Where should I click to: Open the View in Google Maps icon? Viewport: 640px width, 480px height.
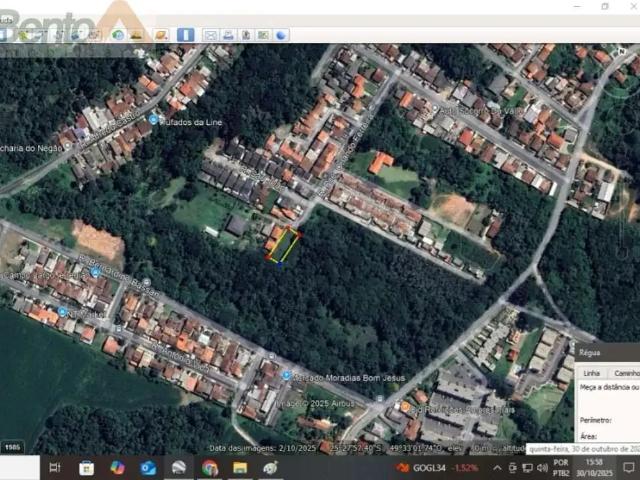[x=263, y=36]
